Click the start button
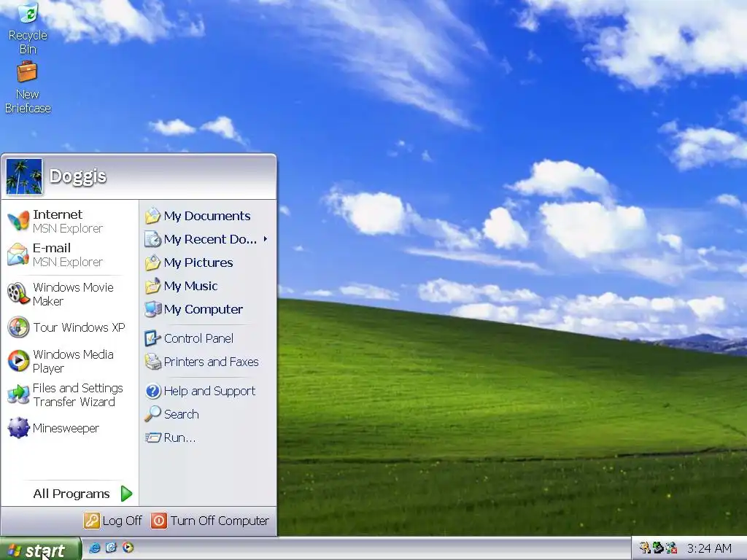This screenshot has width=747, height=560. click(x=40, y=550)
